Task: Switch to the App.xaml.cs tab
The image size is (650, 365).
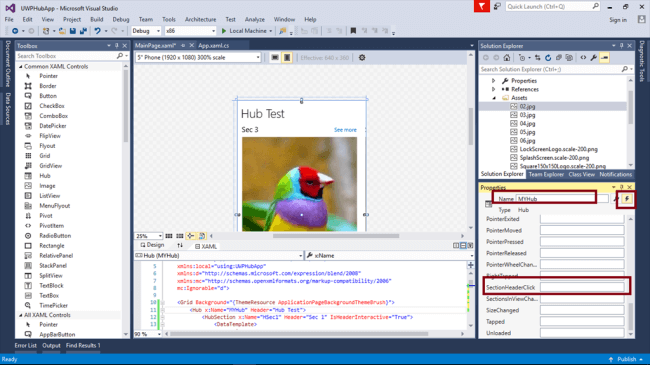Action: pos(213,45)
